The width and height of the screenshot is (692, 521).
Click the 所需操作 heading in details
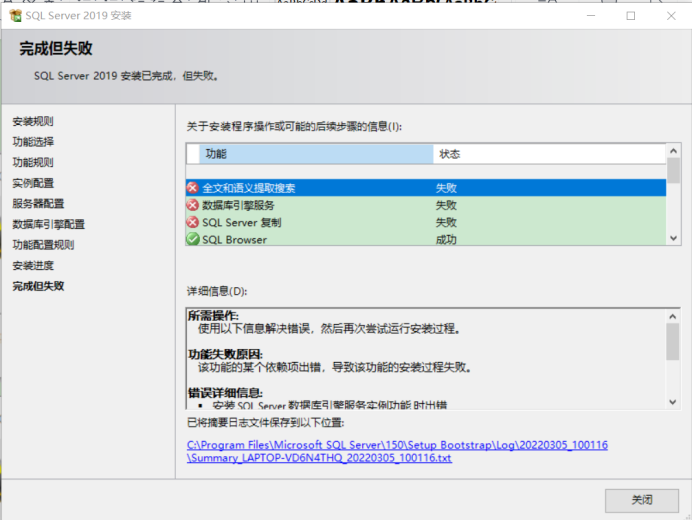(213, 315)
